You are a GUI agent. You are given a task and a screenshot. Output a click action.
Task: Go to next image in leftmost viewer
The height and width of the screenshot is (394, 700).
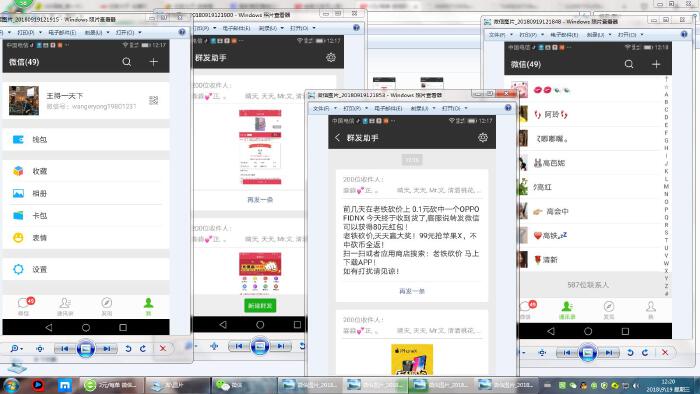click(x=107, y=348)
